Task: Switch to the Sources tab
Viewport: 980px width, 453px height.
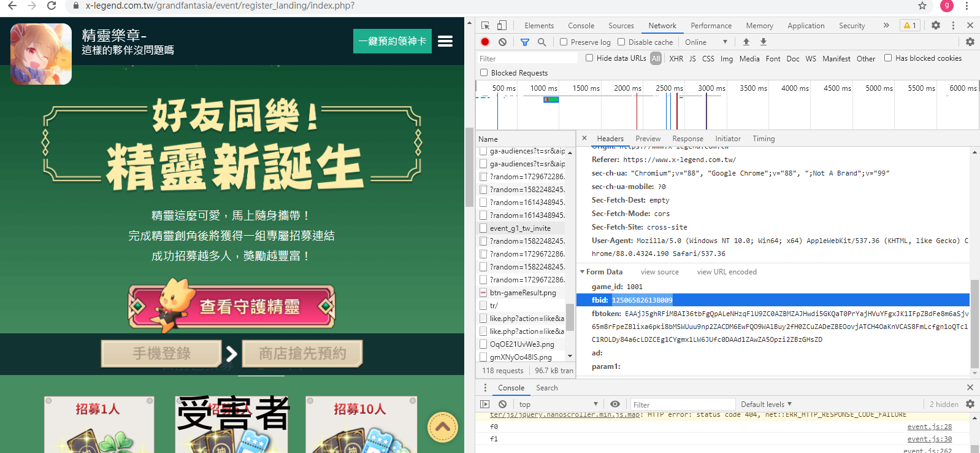Action: 621,25
